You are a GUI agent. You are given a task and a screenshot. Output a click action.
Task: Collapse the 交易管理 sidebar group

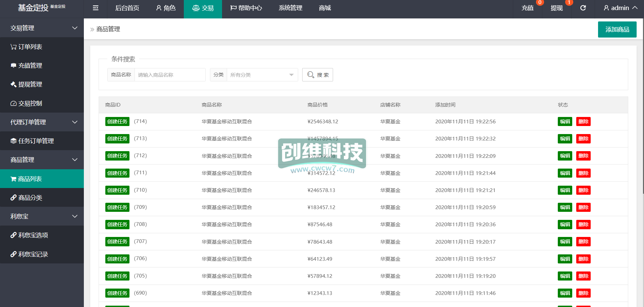42,28
